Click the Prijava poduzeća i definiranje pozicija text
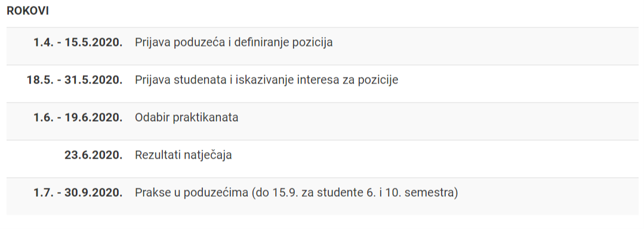Viewport: 644px width, 229px height. (234, 42)
